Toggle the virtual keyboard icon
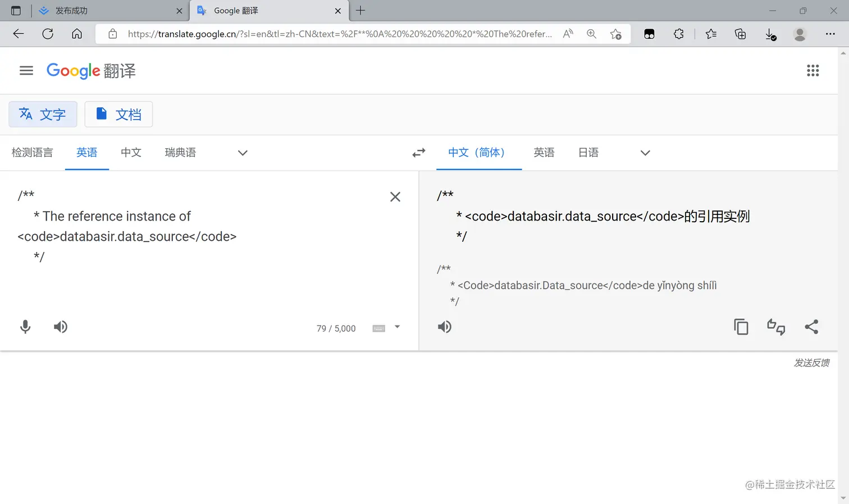This screenshot has height=504, width=849. point(379,328)
